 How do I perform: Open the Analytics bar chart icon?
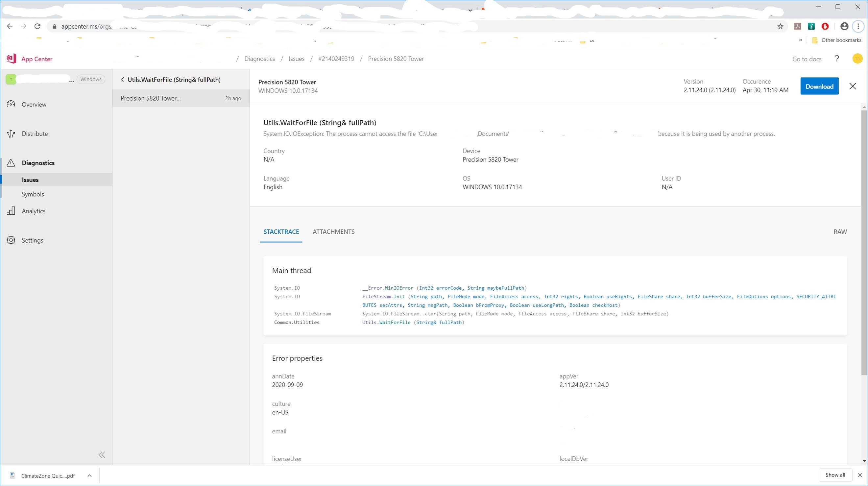(x=11, y=211)
